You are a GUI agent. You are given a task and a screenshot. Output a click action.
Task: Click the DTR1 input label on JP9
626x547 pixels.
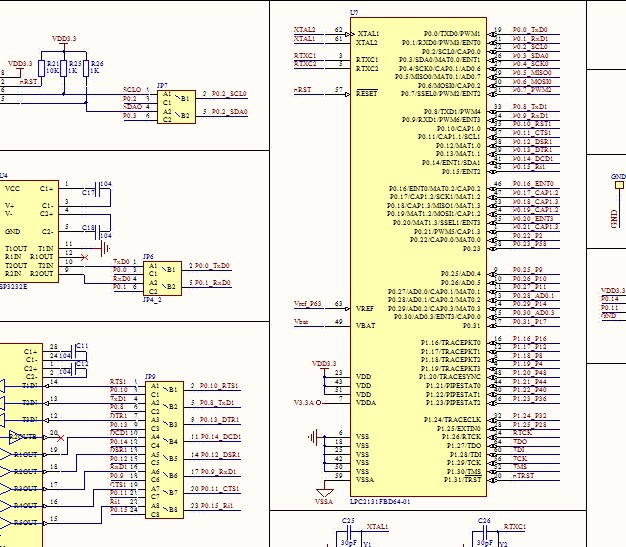pos(118,416)
